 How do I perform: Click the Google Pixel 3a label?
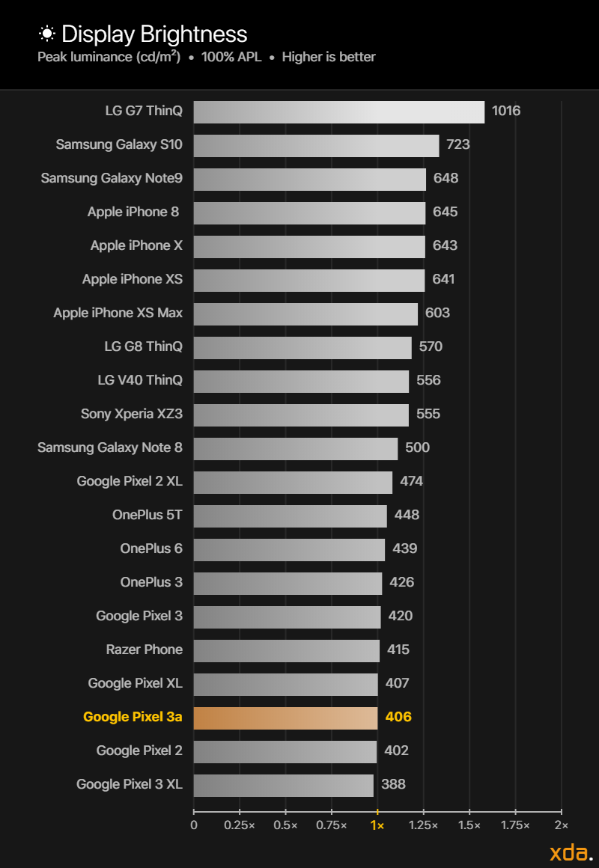[x=133, y=717]
